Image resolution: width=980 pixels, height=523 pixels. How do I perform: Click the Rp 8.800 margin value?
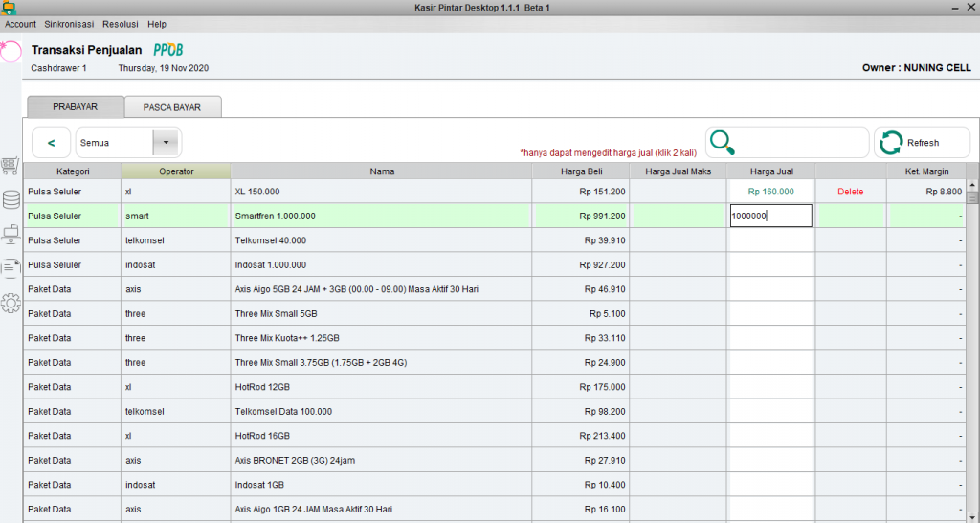click(x=944, y=192)
